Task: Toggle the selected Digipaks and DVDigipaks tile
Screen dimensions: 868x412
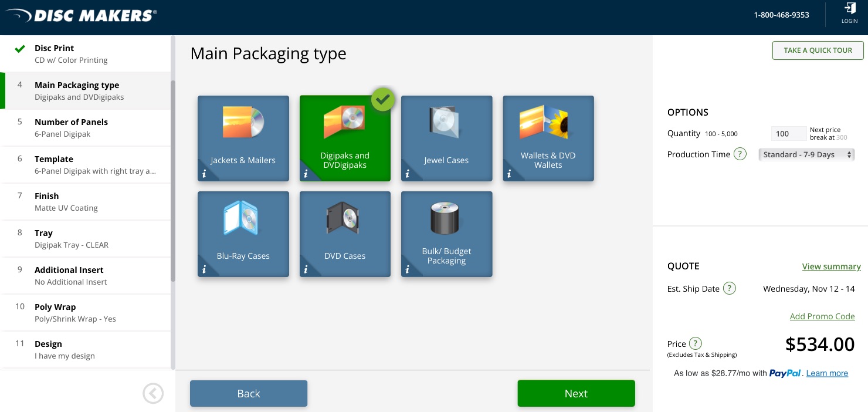Action: [x=344, y=138]
